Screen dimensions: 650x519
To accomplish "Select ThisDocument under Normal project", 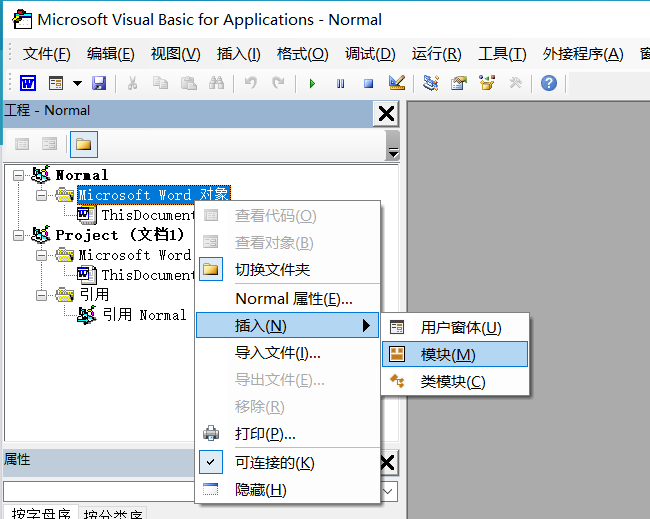I will tap(148, 215).
